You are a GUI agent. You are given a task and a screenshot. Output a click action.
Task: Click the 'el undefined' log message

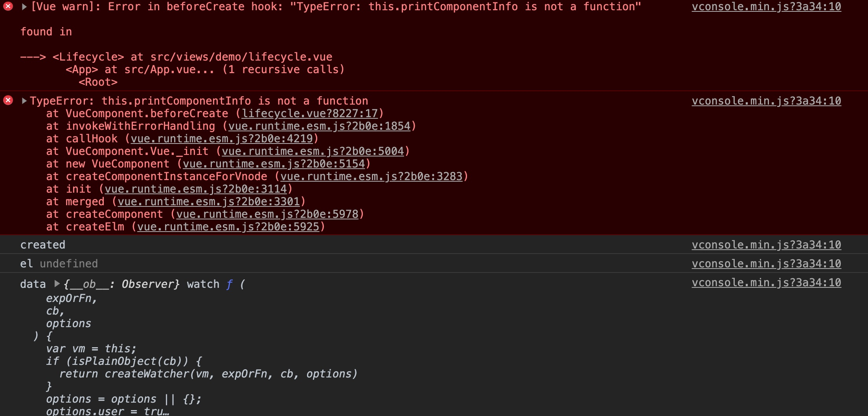point(59,264)
